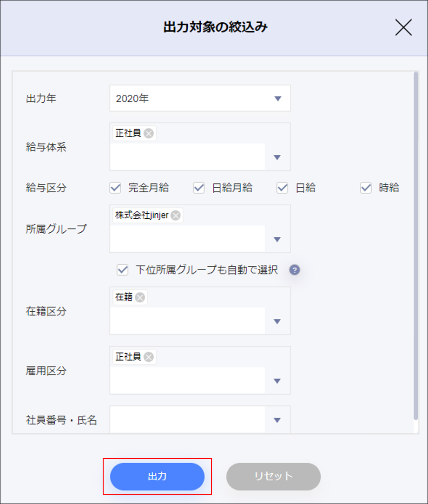Toggle the 時給 checkbox
This screenshot has width=428, height=504.
[366, 188]
